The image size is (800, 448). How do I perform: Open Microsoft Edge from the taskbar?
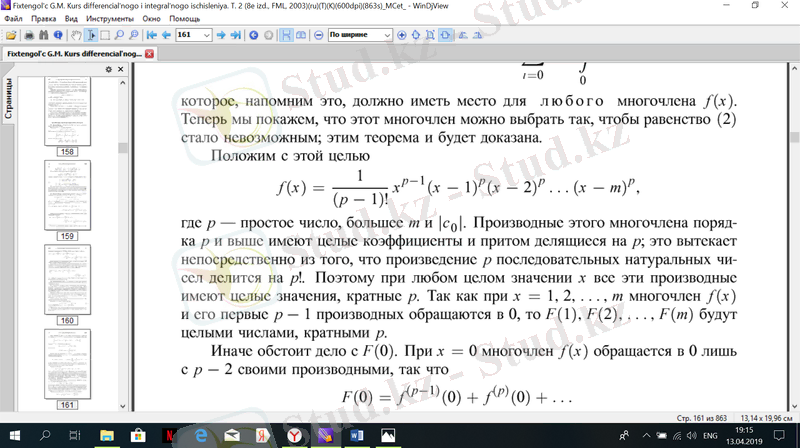201,435
